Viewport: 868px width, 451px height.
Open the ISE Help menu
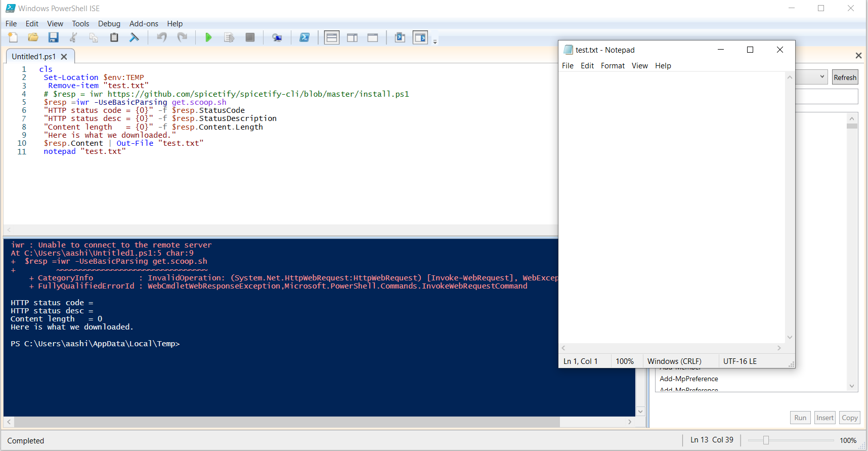(175, 24)
